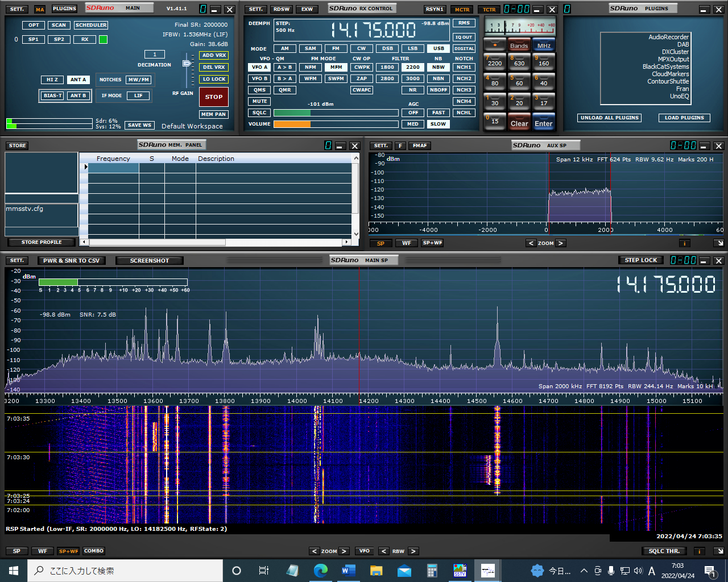This screenshot has width=728, height=582.
Task: Select the 2200m band button on keypad
Action: pyautogui.click(x=495, y=61)
